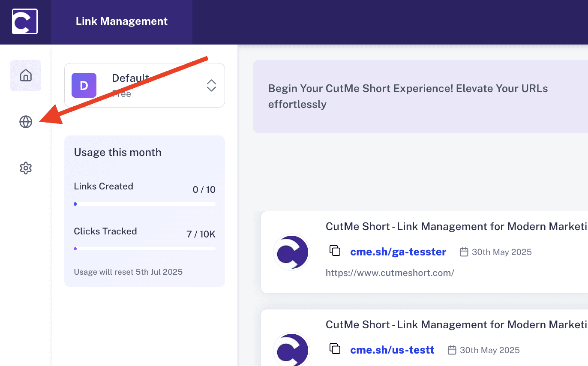Click the Begin Your CutMe Short Experience banner
Image resolution: width=588 pixels, height=366 pixels.
(420, 96)
